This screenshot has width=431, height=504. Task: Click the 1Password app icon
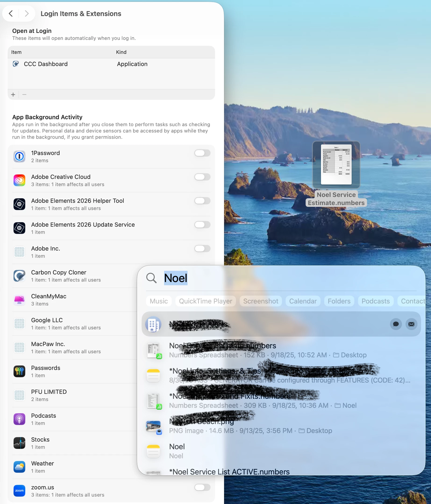click(x=19, y=156)
